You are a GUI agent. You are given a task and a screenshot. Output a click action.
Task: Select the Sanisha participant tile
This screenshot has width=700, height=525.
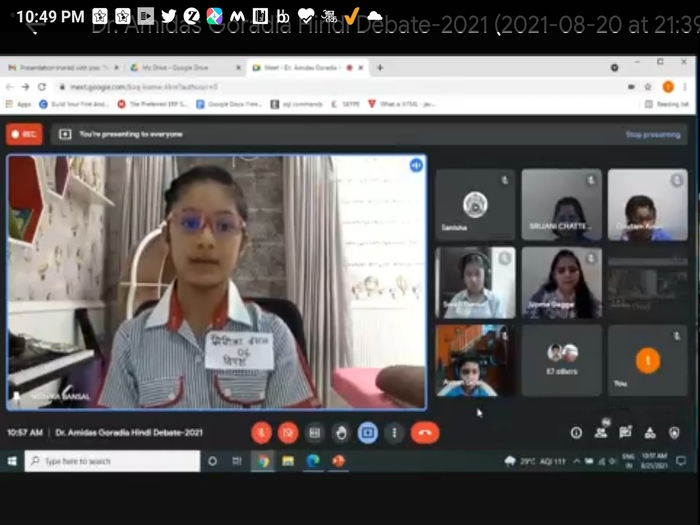pyautogui.click(x=475, y=204)
